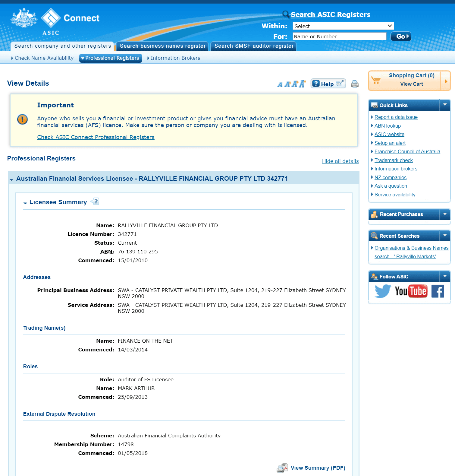Open NZ companies link
Viewport: 455px width, 476px height.
(x=391, y=177)
